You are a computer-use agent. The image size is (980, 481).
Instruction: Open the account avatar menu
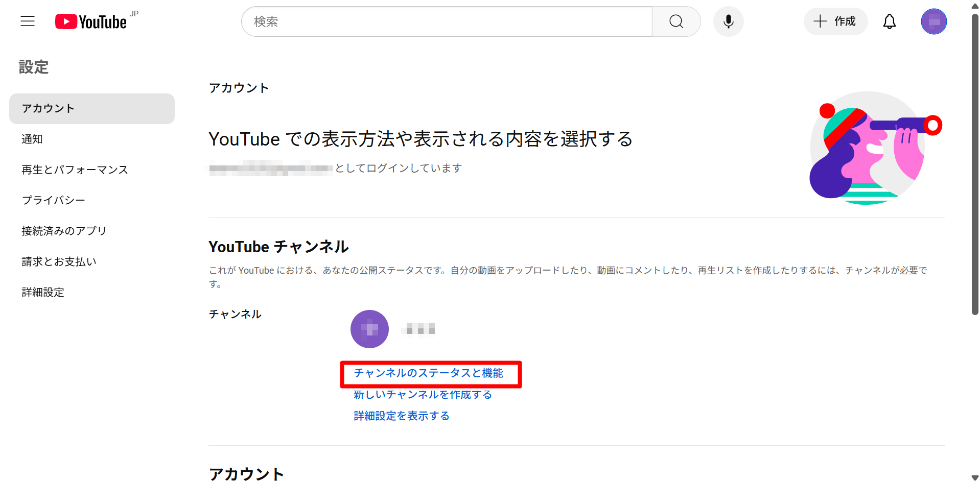pyautogui.click(x=934, y=21)
